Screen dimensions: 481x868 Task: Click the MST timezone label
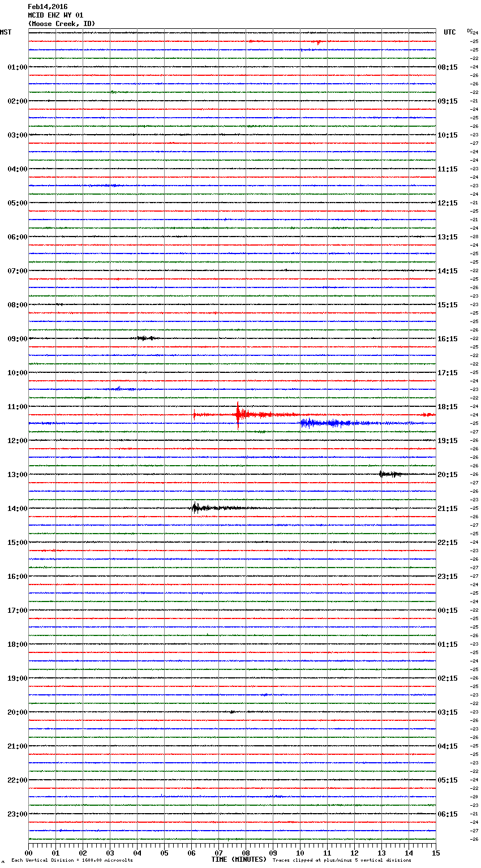6,32
